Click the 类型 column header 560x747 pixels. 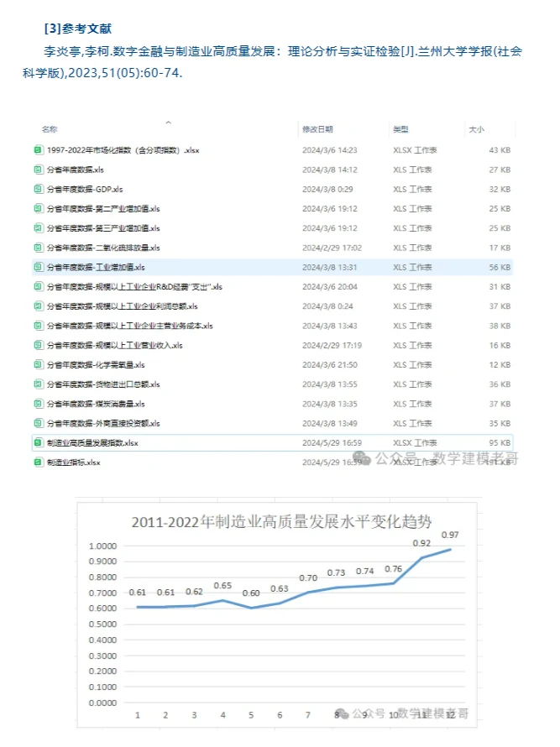(x=400, y=129)
